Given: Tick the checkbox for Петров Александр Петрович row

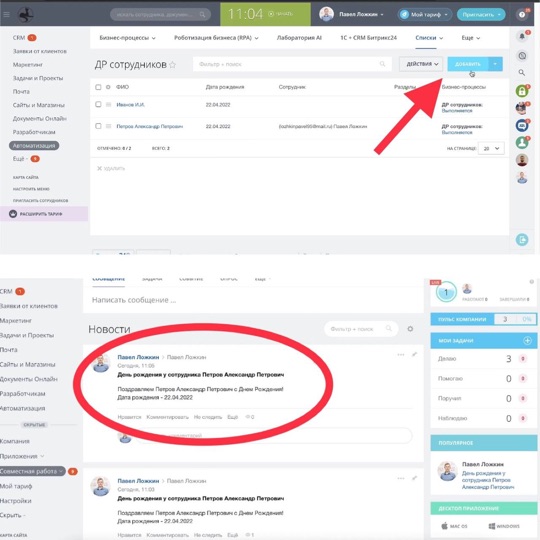Looking at the screenshot, I should 98,126.
